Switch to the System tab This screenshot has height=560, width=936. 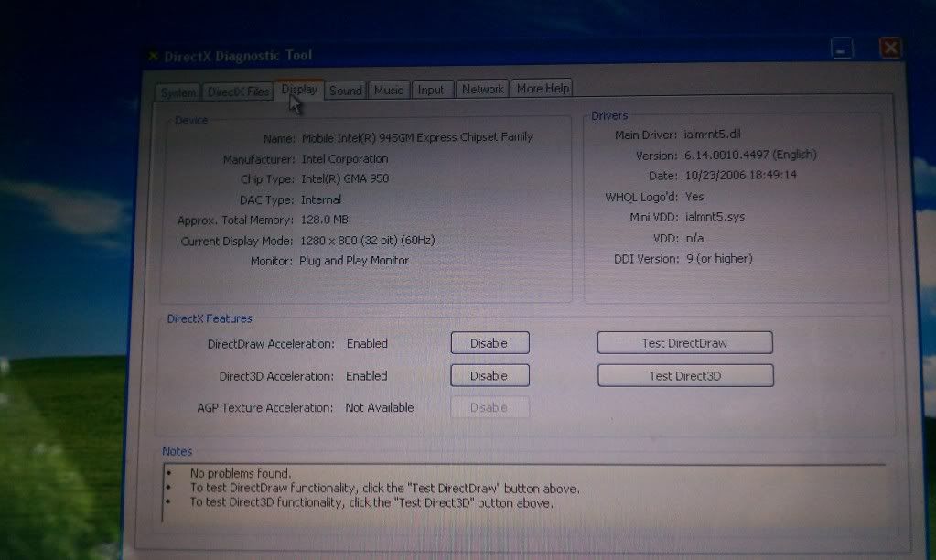point(178,92)
